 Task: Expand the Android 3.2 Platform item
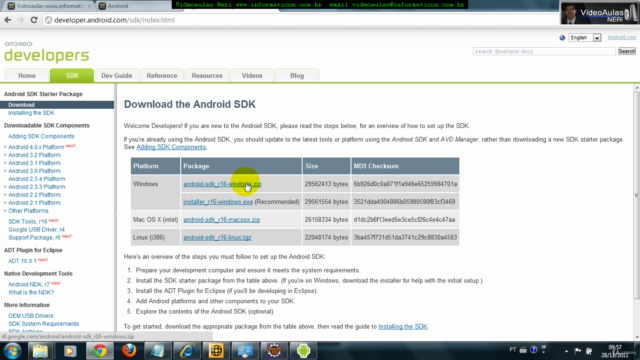5,155
